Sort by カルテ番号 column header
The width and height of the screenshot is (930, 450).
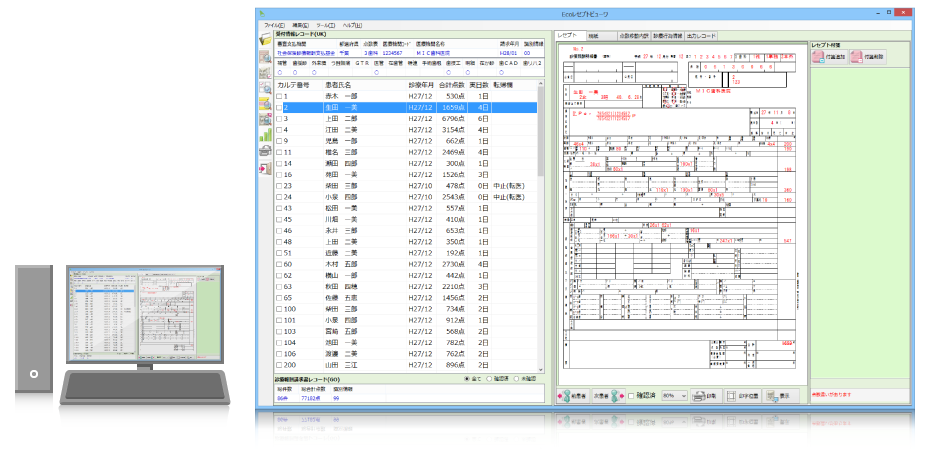coord(299,85)
